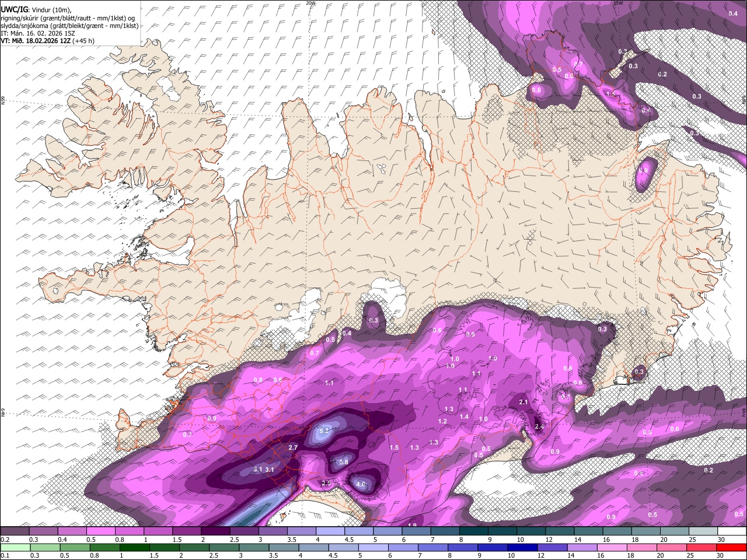Select the pale grey snow swatch between 25 and 30
This screenshot has width=747, height=560.
point(704,531)
